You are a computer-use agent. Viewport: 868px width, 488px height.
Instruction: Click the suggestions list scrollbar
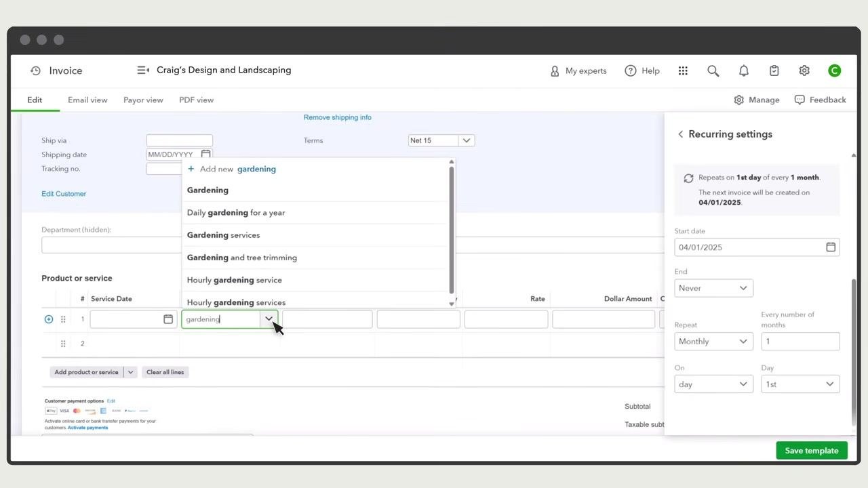pos(452,230)
